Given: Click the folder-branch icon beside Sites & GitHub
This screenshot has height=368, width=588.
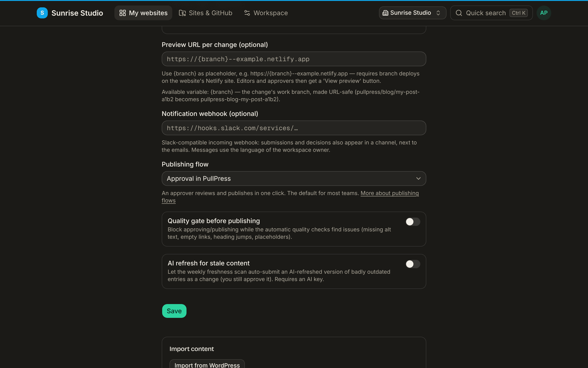Looking at the screenshot, I should (182, 13).
